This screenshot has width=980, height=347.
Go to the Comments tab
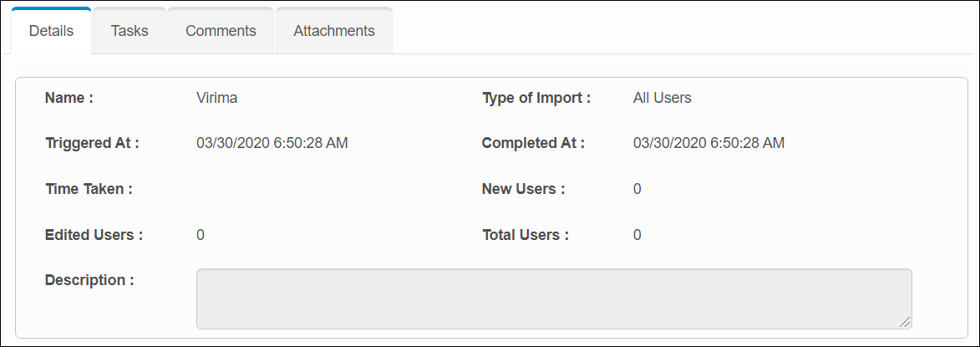(221, 31)
